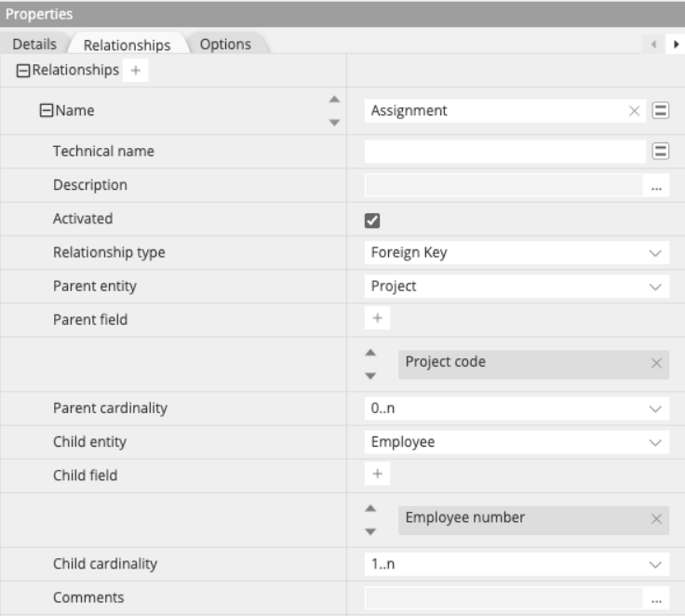The image size is (685, 616).
Task: Add a Parent field with plus icon
Action: click(377, 319)
